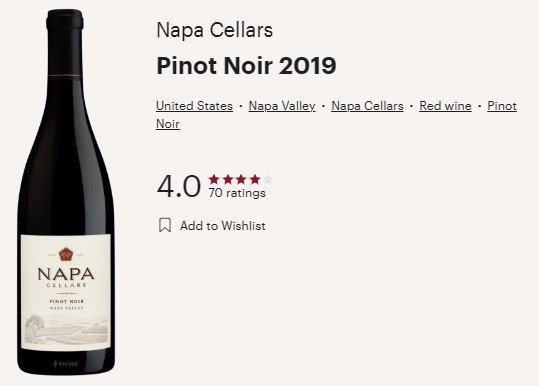Screen dimensions: 539x386
Task: Click the Pinot Noir 2019 title
Action: click(x=246, y=65)
